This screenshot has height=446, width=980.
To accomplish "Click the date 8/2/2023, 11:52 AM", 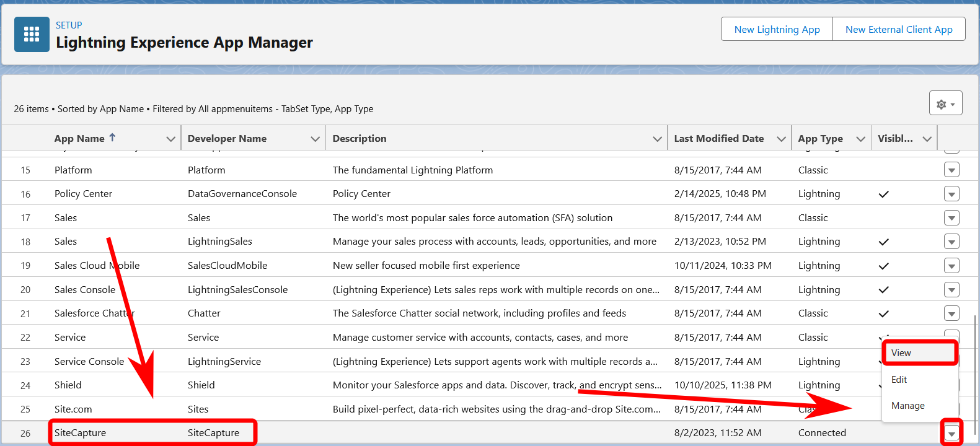I will (x=718, y=433).
